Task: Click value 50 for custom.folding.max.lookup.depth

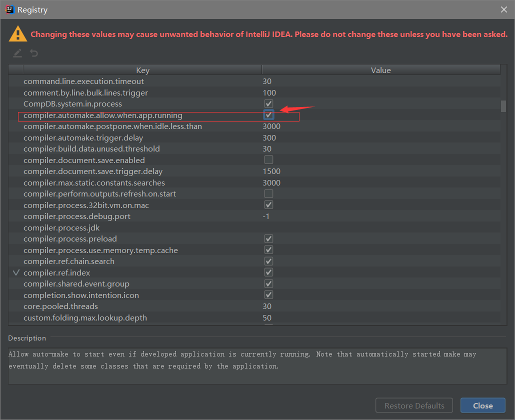Action: pos(267,317)
